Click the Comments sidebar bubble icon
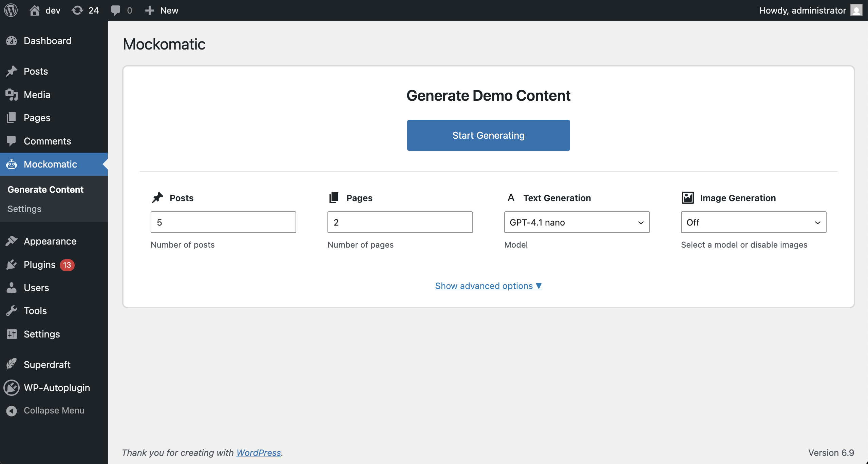Image resolution: width=868 pixels, height=464 pixels. (11, 141)
